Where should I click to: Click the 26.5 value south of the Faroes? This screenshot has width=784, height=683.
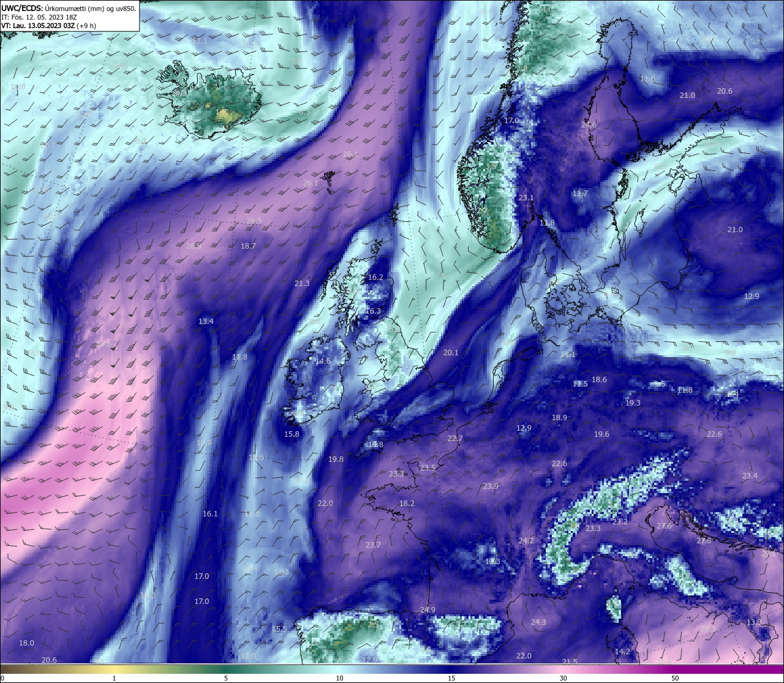(x=254, y=221)
